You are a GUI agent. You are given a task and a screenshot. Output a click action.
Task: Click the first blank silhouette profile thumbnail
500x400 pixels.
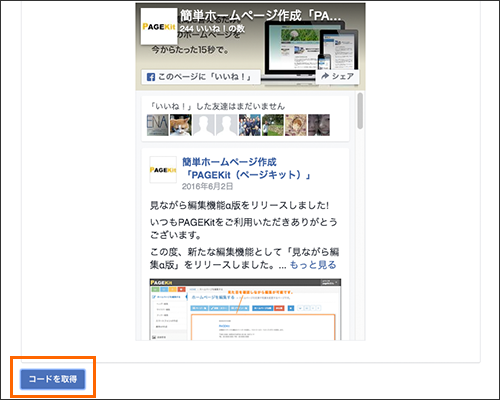point(204,125)
